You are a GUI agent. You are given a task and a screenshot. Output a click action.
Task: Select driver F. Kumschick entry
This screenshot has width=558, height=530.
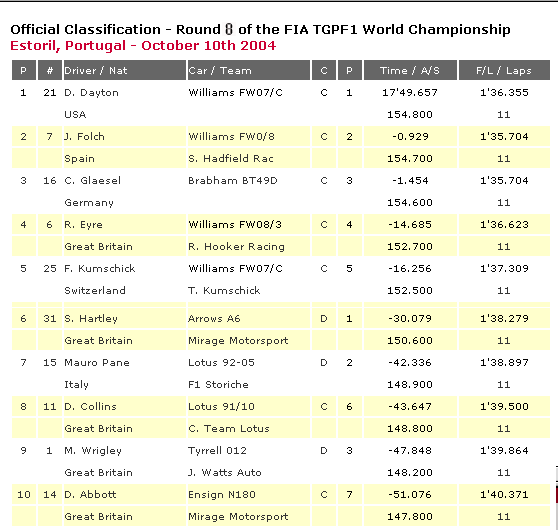(x=100, y=268)
